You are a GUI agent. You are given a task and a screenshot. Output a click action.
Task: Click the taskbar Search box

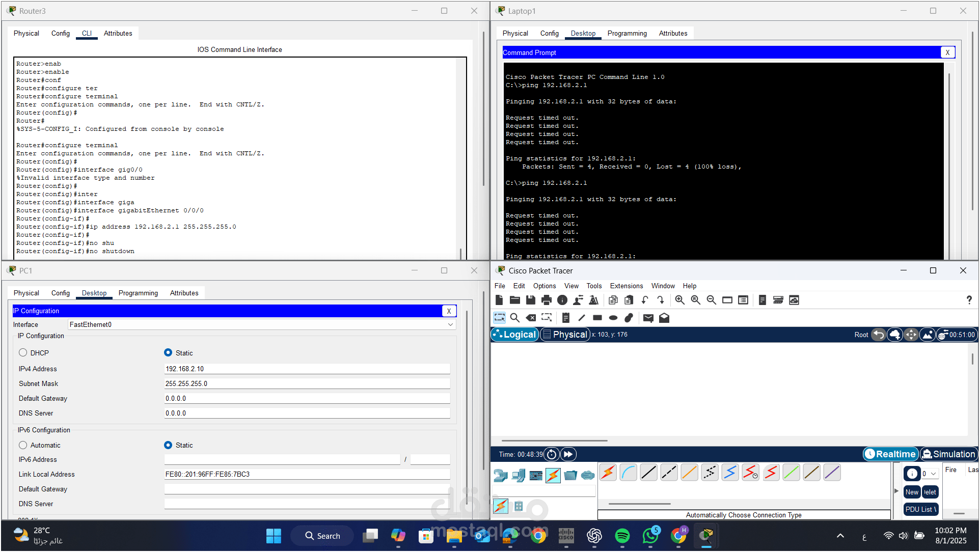(x=322, y=536)
